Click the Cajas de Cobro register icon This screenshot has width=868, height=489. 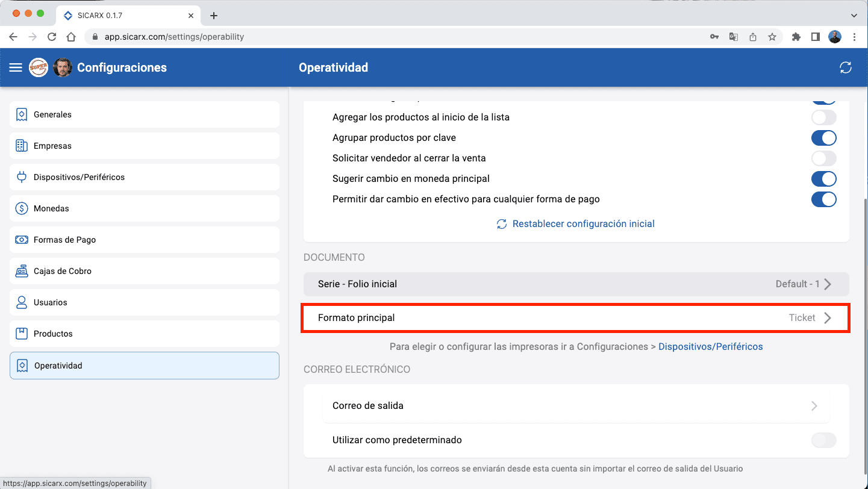pos(22,271)
